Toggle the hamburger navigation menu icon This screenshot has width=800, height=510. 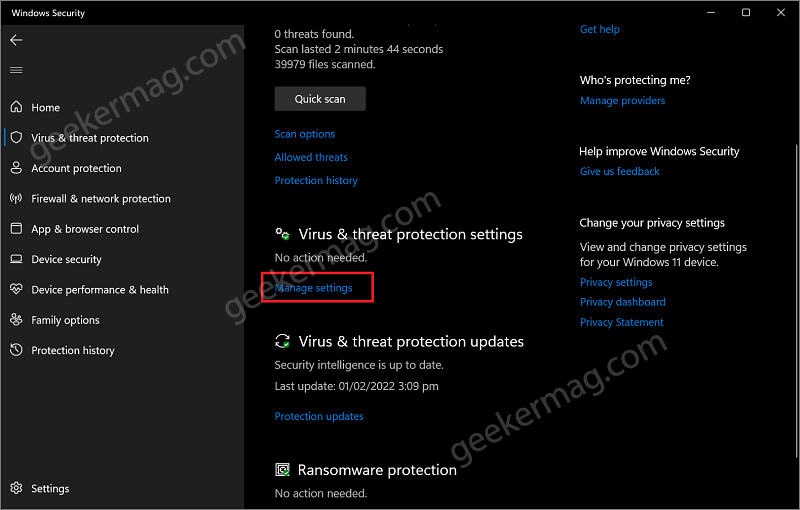pyautogui.click(x=16, y=70)
